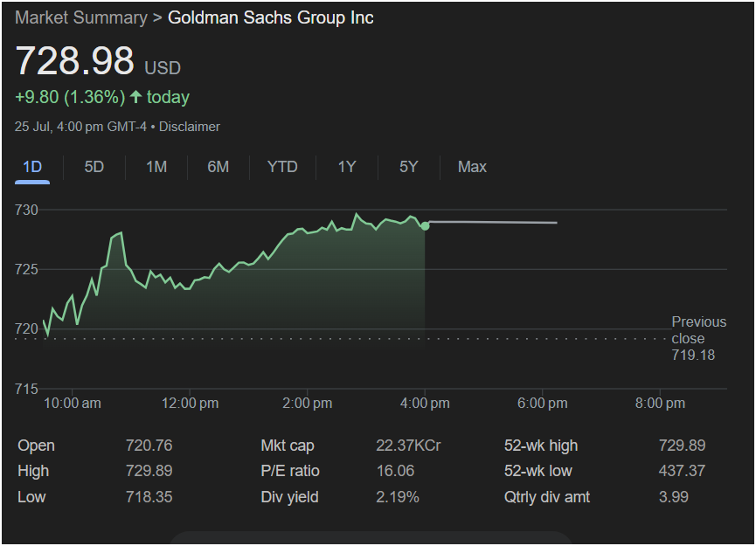
Task: Click the 52-wk low label
Action: [x=538, y=471]
